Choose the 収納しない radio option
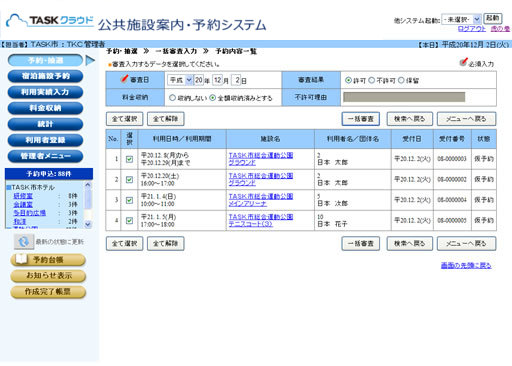This screenshot has width=512, height=366. pyautogui.click(x=172, y=98)
